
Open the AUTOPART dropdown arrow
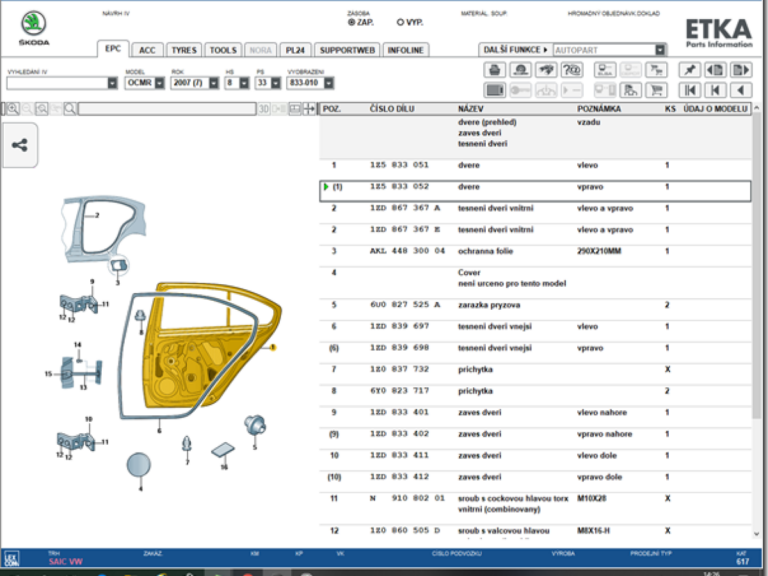[x=660, y=49]
